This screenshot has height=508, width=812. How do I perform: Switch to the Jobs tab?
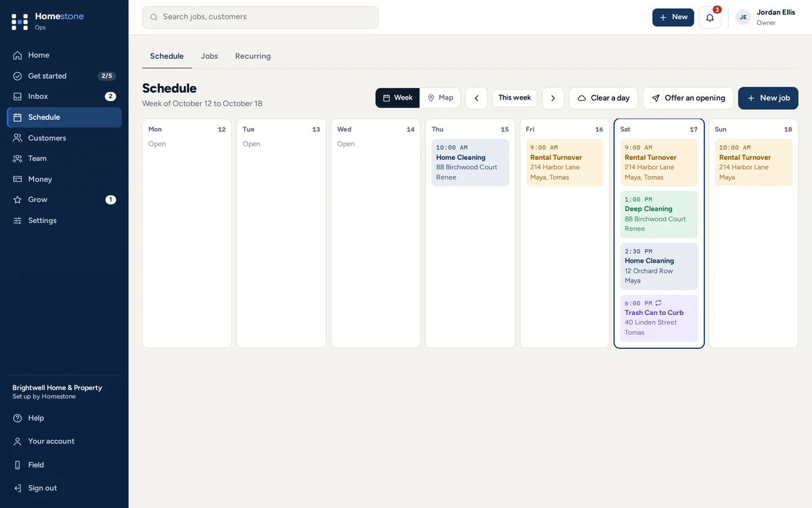(x=210, y=56)
